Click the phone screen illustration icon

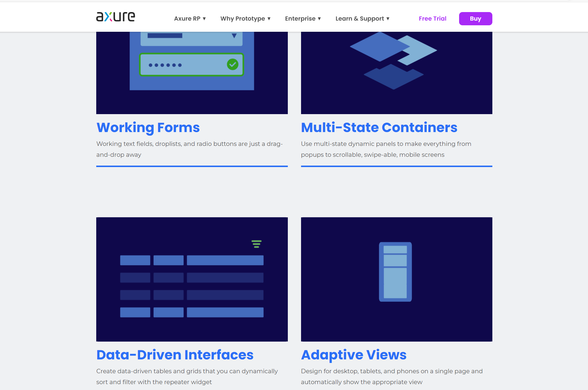click(x=395, y=272)
